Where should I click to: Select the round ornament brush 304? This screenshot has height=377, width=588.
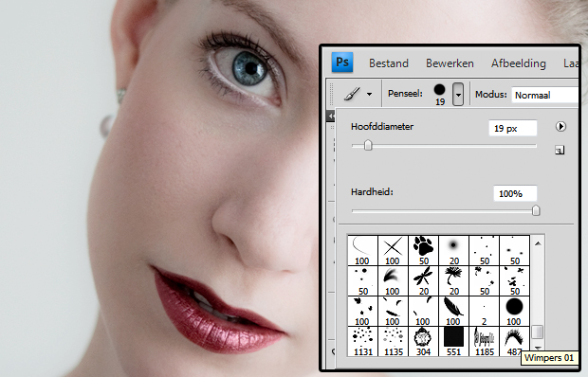click(423, 341)
